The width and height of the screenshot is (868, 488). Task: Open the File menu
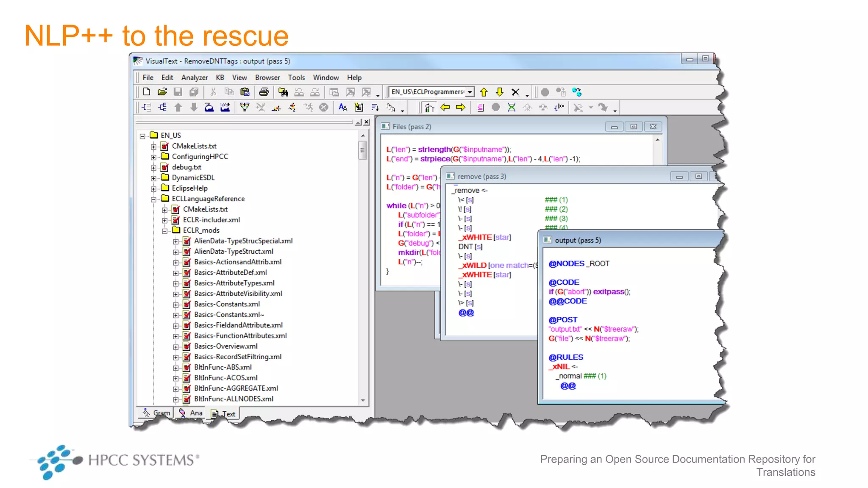coord(148,78)
